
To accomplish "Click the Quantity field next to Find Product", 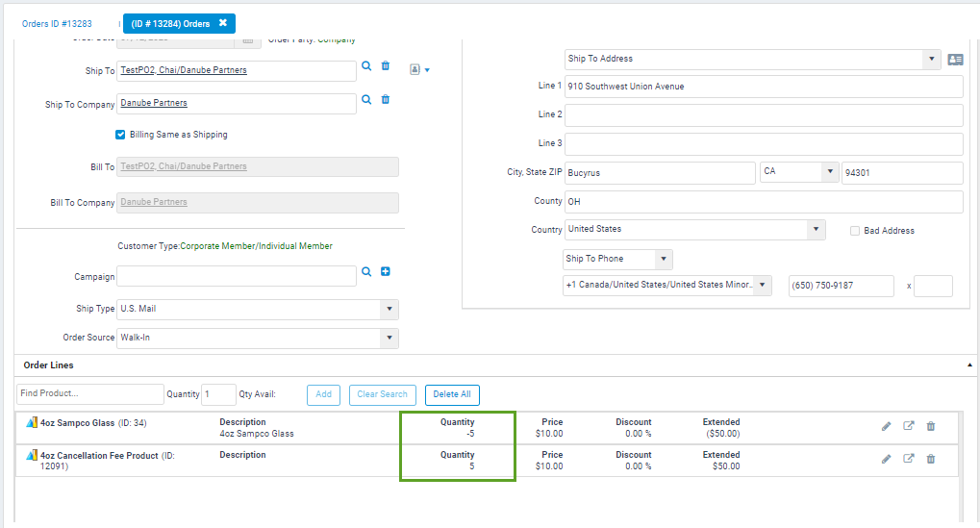I will [218, 394].
